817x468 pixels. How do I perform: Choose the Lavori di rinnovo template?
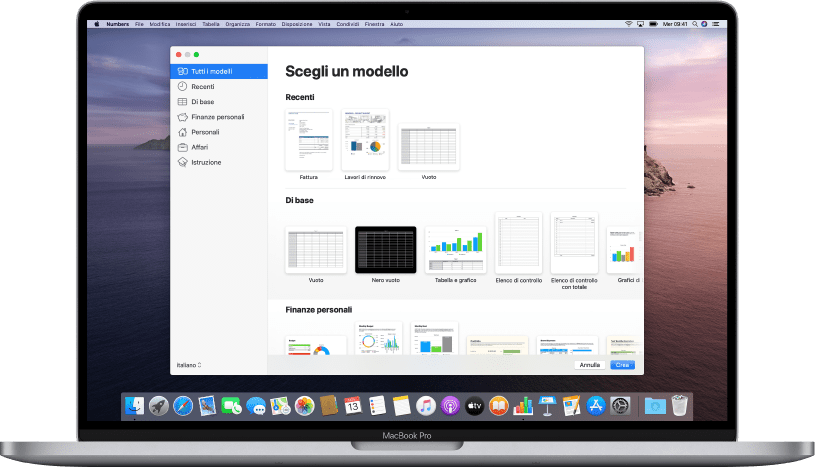pos(365,140)
